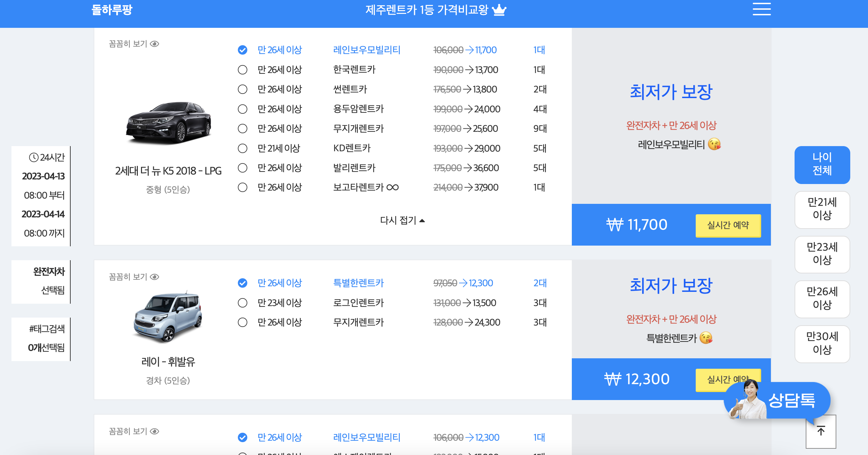This screenshot has width=868, height=455.
Task: Open the hamburger menu
Action: point(762,10)
